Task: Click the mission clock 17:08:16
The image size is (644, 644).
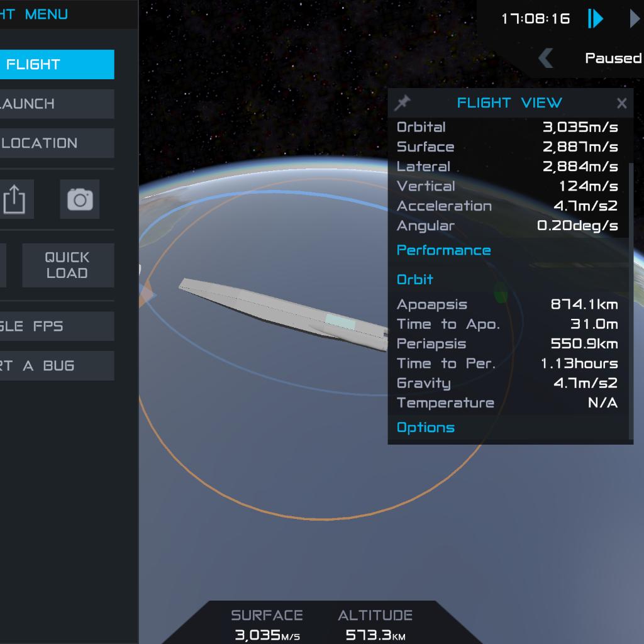Action: click(536, 19)
